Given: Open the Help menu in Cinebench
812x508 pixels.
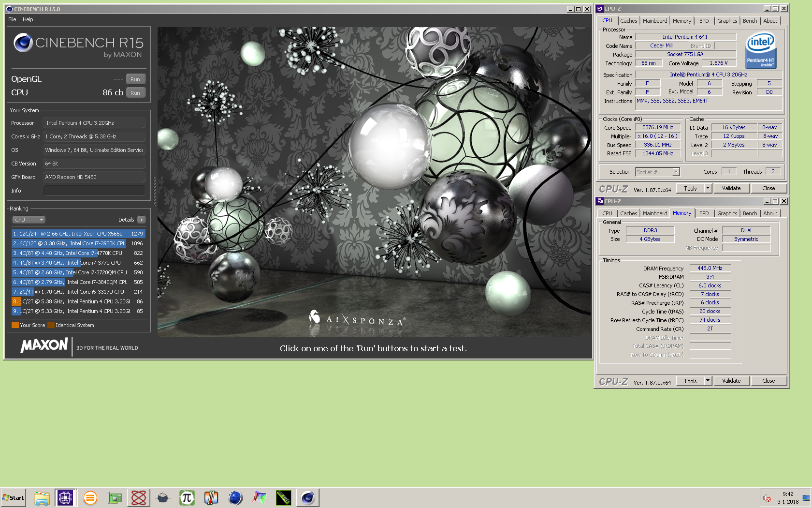Looking at the screenshot, I should click(x=28, y=19).
